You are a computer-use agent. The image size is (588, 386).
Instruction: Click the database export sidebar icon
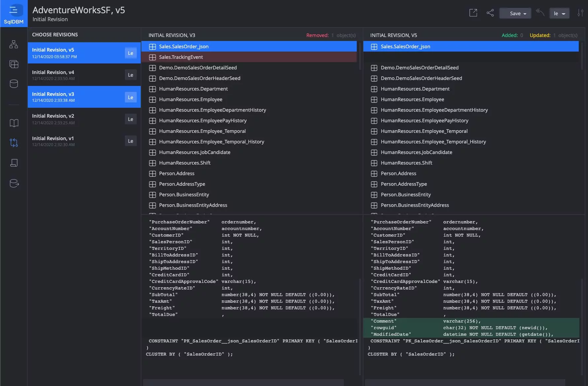coord(14,183)
